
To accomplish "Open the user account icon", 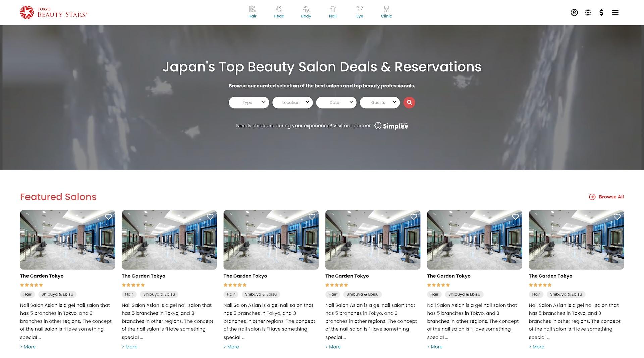I will (574, 13).
